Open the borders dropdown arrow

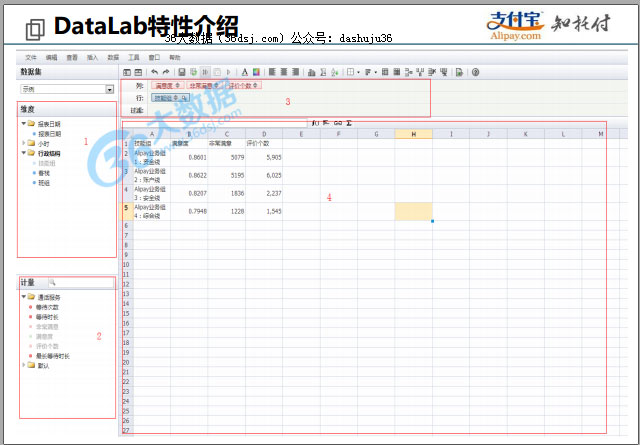(358, 73)
